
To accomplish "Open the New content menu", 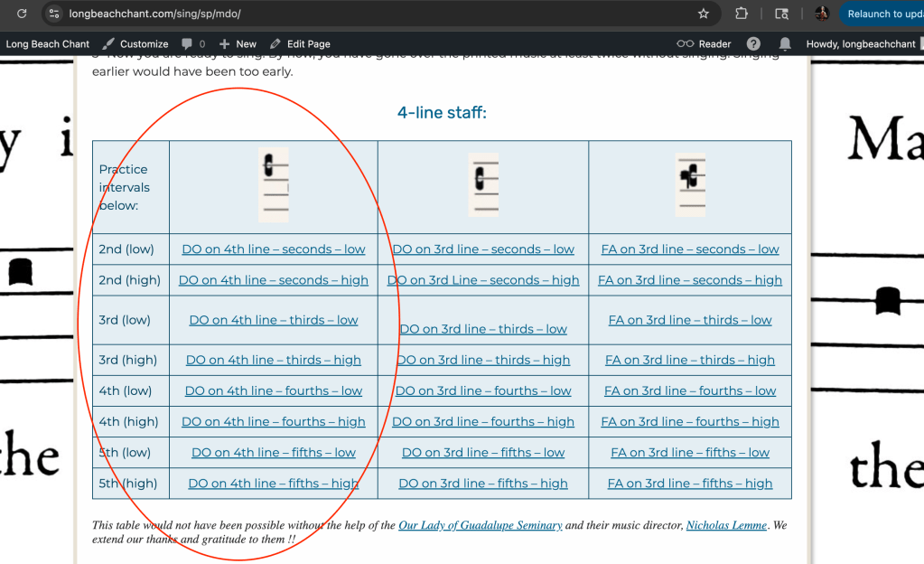I will (x=238, y=43).
